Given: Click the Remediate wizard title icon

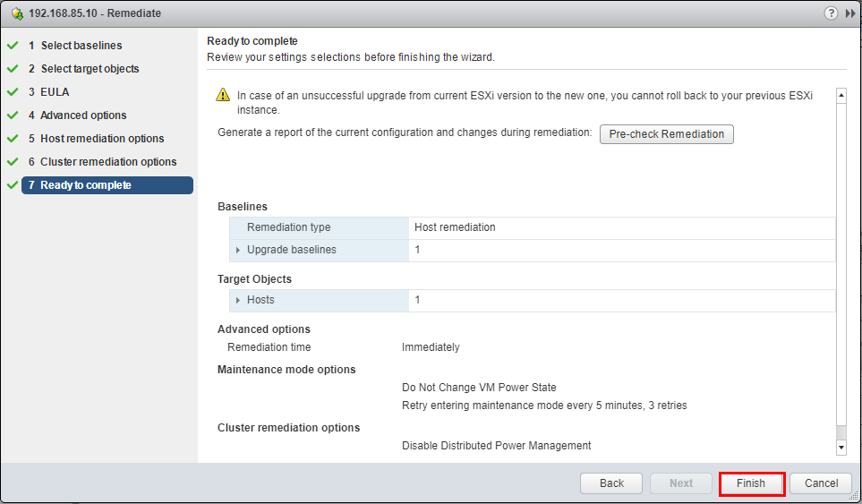Looking at the screenshot, I should coord(17,13).
